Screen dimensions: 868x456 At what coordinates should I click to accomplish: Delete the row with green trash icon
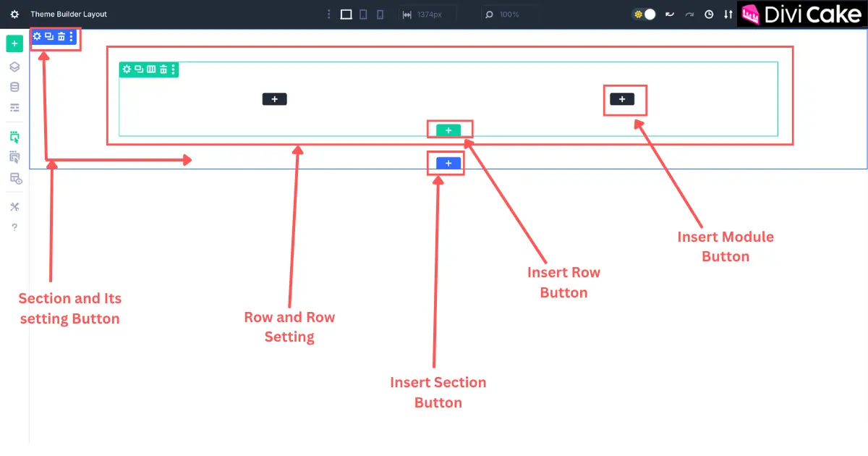point(163,69)
